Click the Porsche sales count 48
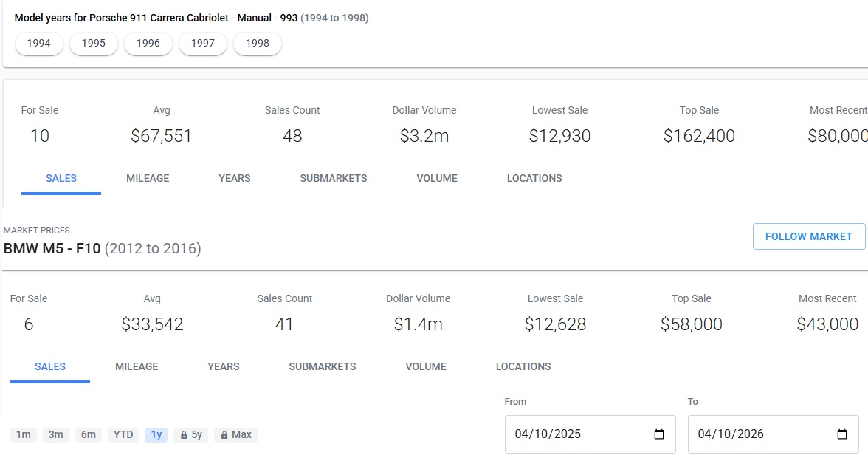Screen dimensions: 868x461 (x=292, y=136)
